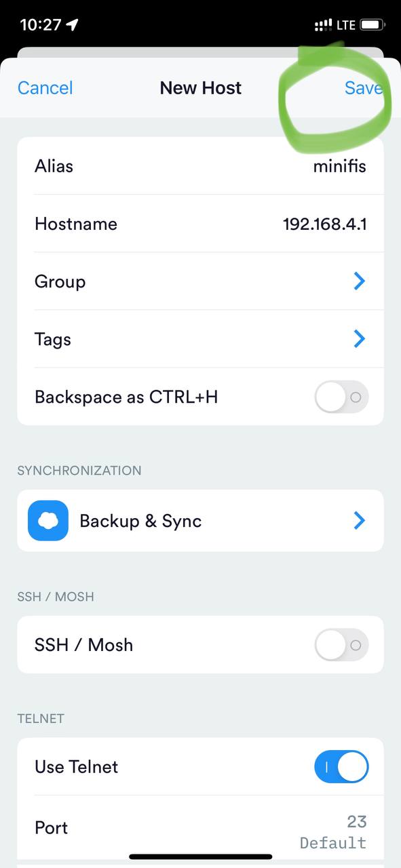401x868 pixels.
Task: Select the Group row
Action: pyautogui.click(x=200, y=281)
